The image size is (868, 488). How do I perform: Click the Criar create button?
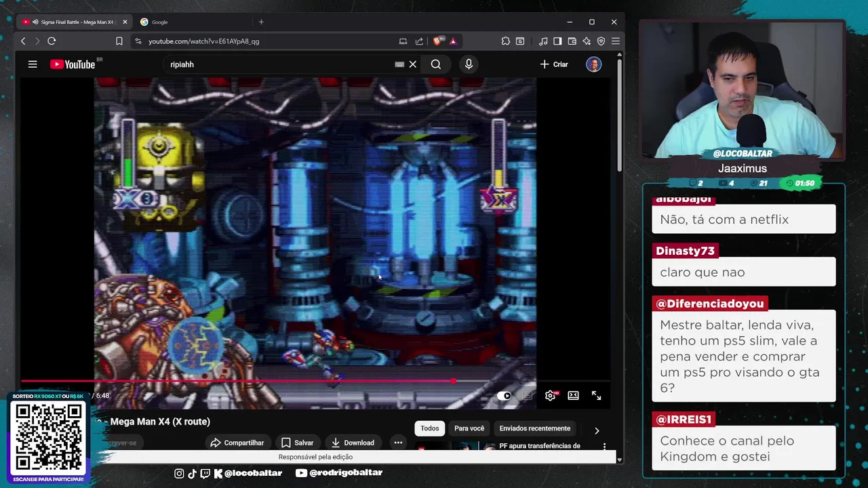point(554,64)
